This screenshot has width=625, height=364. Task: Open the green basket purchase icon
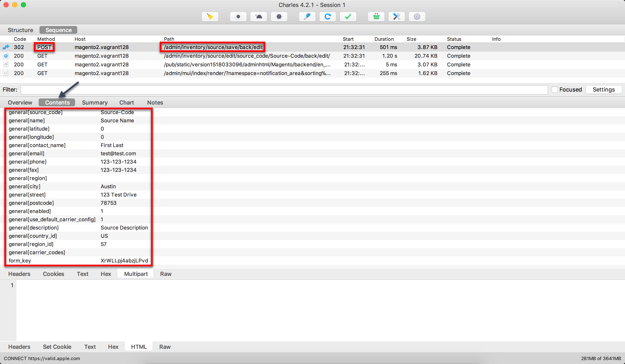click(x=376, y=17)
